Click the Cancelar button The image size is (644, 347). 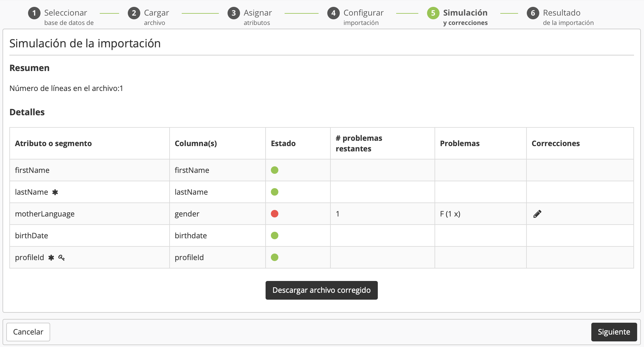[28, 332]
